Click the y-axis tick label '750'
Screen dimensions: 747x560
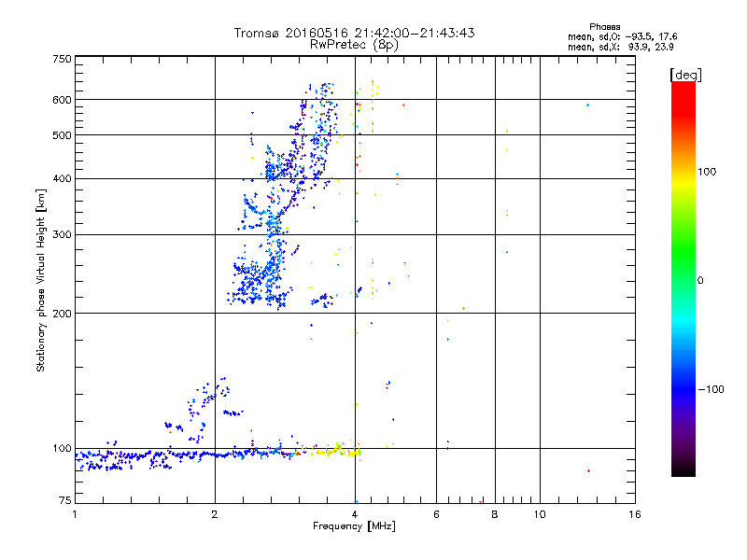(63, 59)
